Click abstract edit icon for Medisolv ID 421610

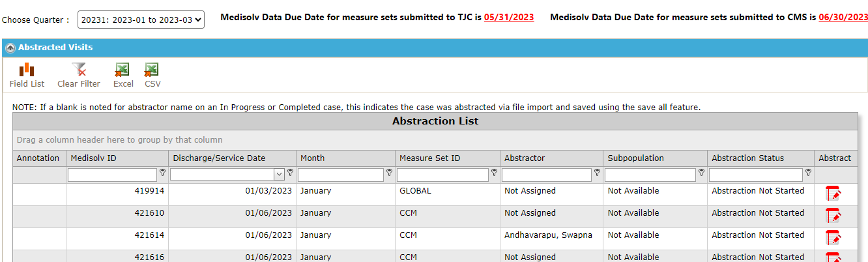click(833, 216)
